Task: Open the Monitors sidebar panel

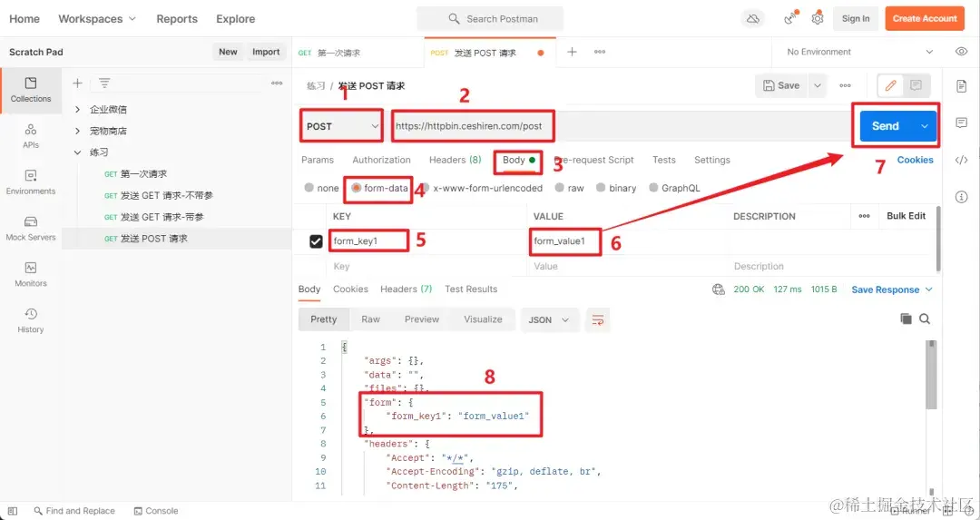Action: [31, 275]
